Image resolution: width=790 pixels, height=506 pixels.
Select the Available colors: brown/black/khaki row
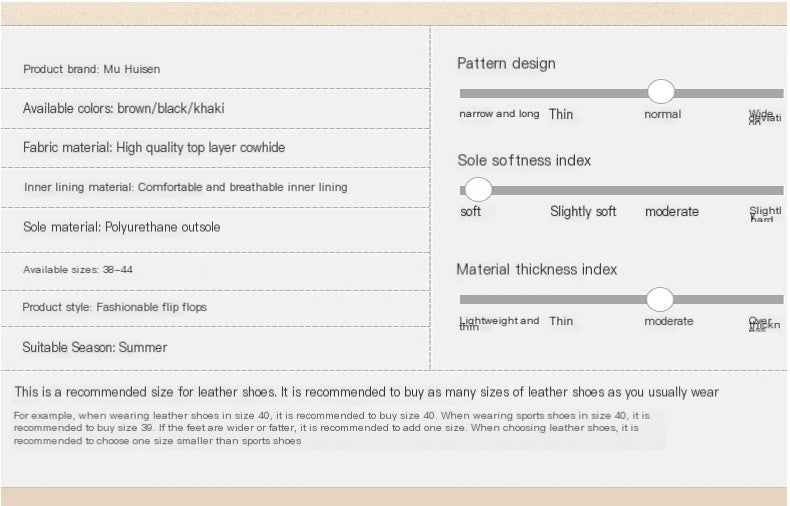tap(124, 108)
